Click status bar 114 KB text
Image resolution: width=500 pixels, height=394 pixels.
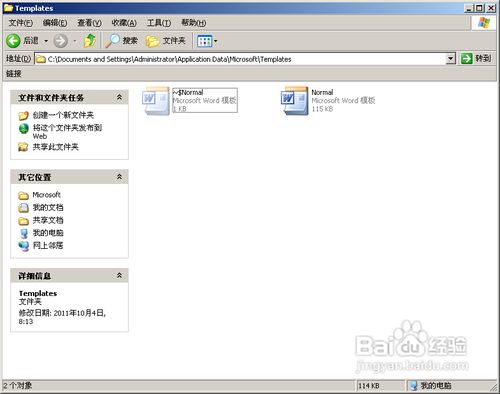pyautogui.click(x=369, y=386)
